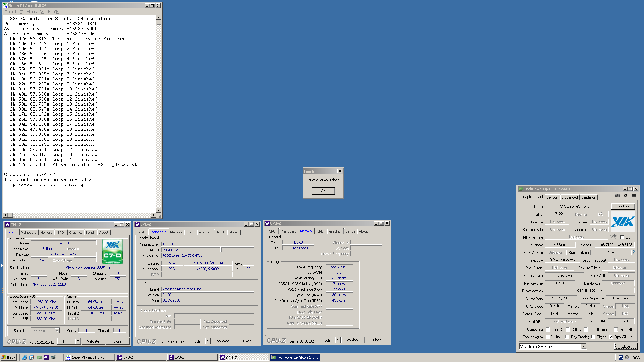The image size is (644, 362).
Task: Click the Super PI horizontal scrollbar left arrow
Action: click(5, 215)
